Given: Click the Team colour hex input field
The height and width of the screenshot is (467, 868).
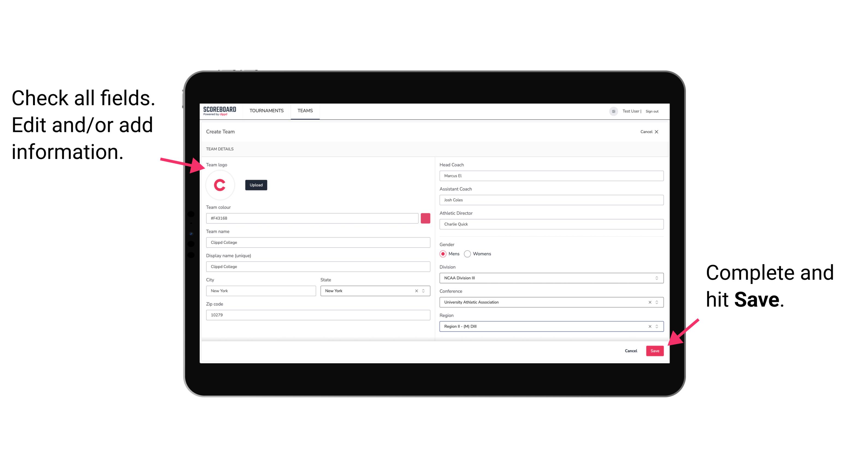Looking at the screenshot, I should tap(312, 218).
